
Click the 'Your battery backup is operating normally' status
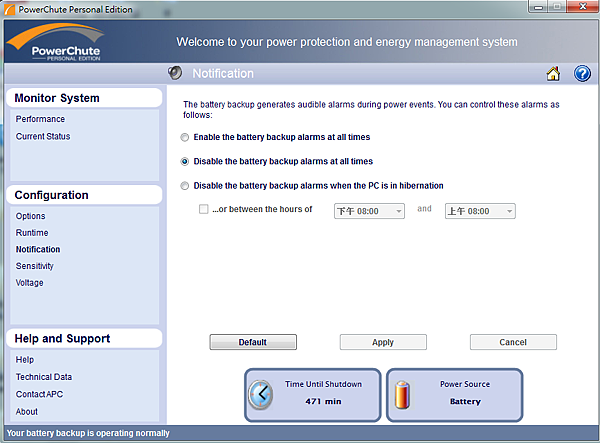pos(88,433)
